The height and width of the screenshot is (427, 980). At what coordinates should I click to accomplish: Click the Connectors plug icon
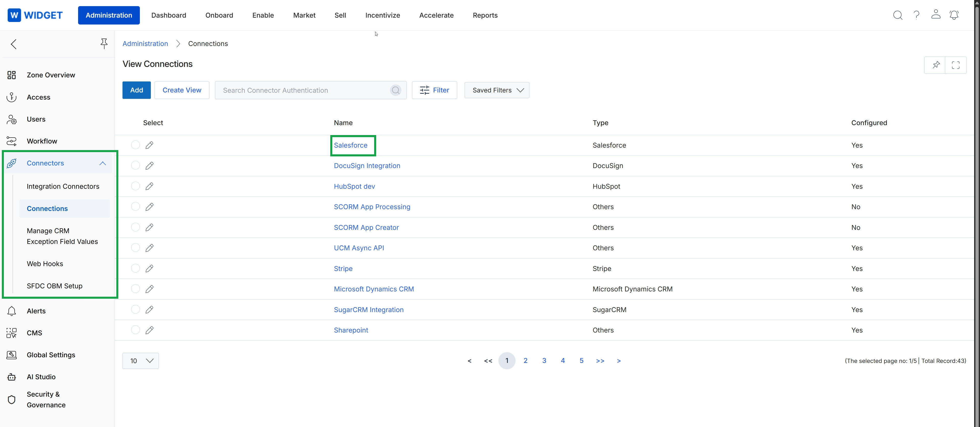pos(11,163)
